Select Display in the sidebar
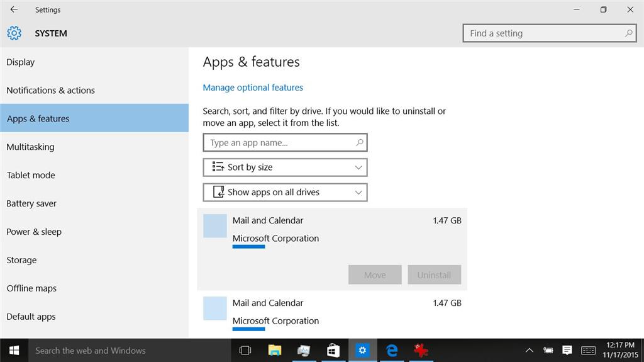 pyautogui.click(x=94, y=62)
